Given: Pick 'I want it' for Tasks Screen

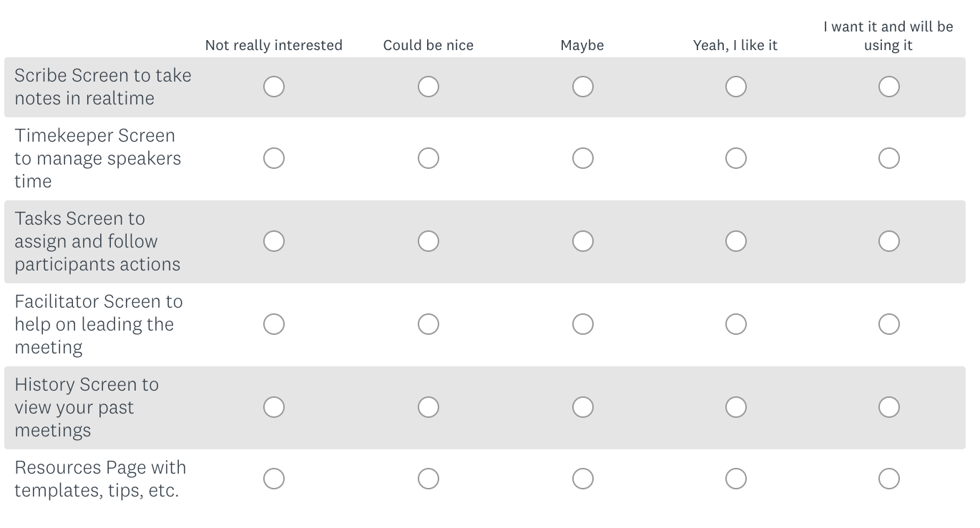Looking at the screenshot, I should pos(888,241).
